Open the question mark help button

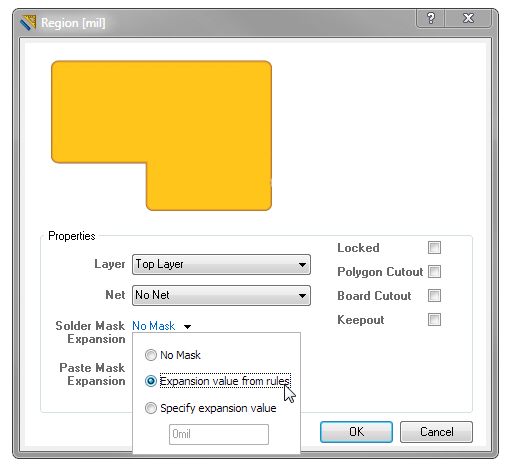point(430,18)
